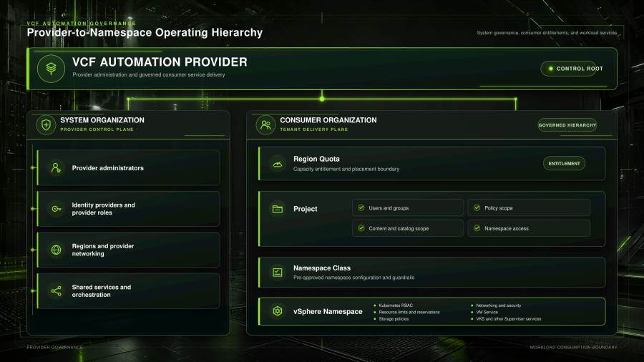
Task: Click the Provider administrators user icon
Action: pyautogui.click(x=56, y=168)
